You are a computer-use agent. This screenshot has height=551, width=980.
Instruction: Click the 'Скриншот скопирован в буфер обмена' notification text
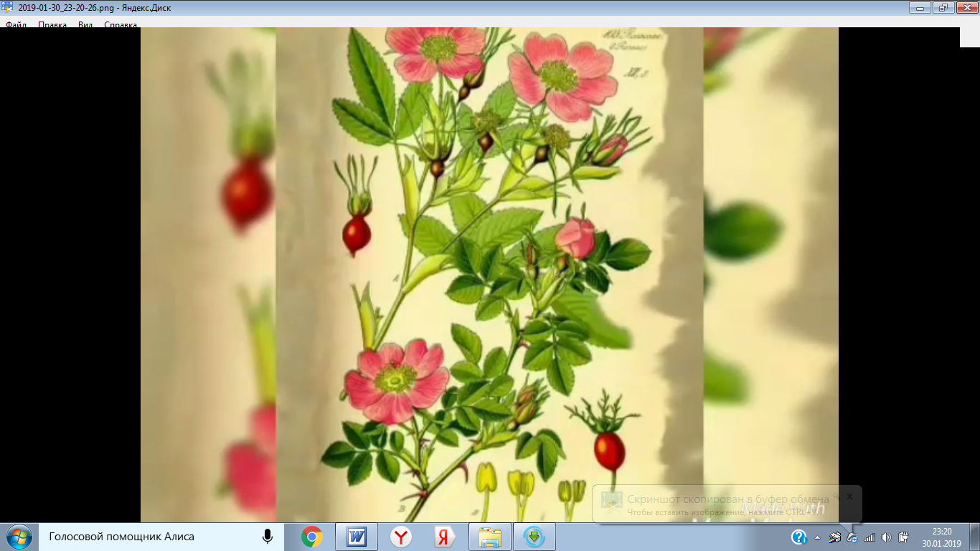(728, 499)
